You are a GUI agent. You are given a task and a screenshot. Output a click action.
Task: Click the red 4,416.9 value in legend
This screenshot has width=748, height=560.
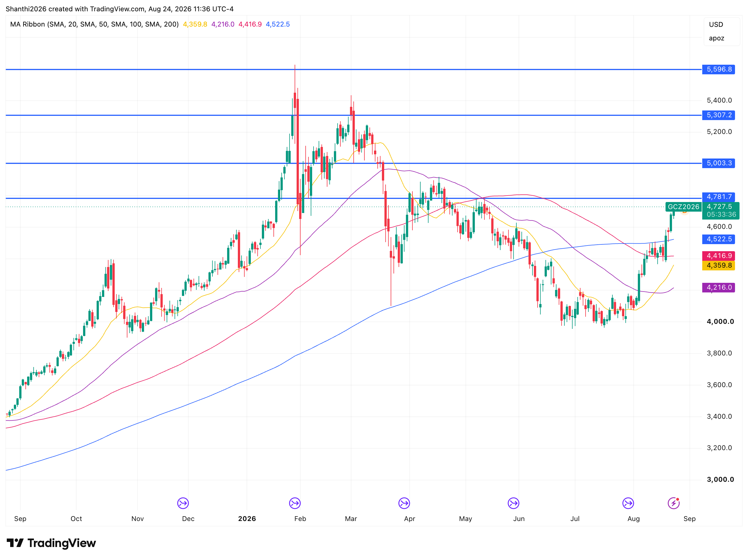250,24
